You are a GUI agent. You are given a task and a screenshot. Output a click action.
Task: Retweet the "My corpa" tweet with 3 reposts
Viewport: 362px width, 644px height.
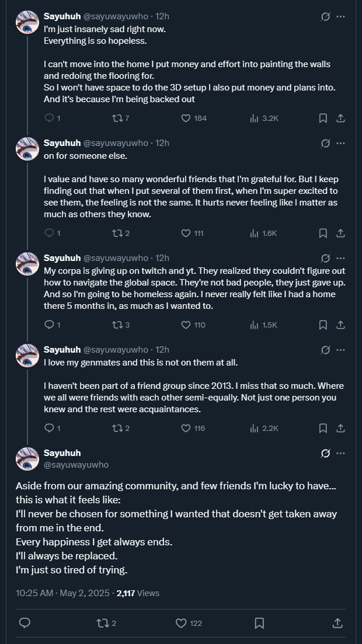[117, 325]
